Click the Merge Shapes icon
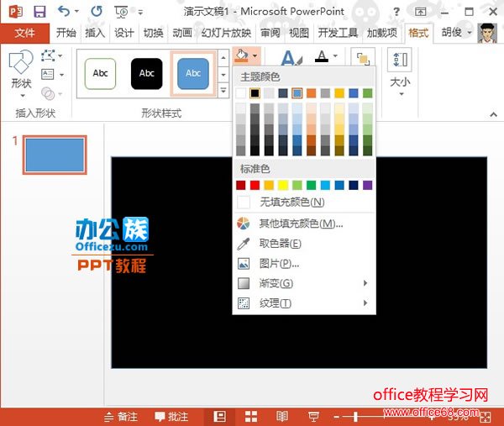The height and width of the screenshot is (426, 504). [x=48, y=93]
